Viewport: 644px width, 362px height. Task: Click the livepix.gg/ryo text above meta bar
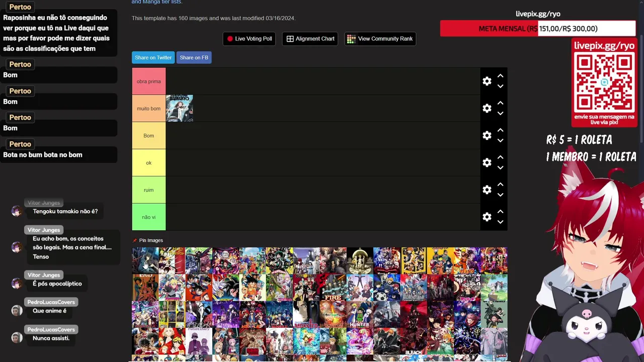538,14
